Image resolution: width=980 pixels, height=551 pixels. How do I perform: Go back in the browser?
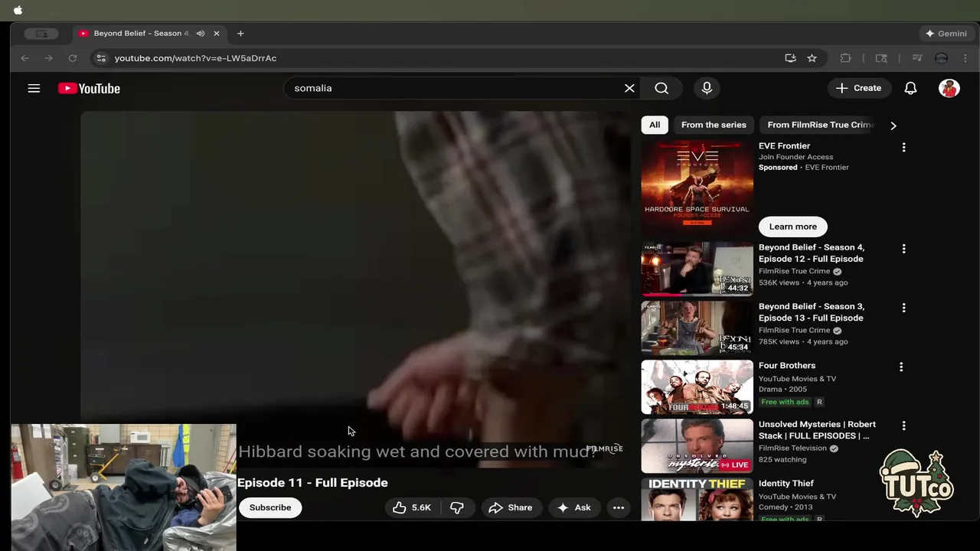pos(24,58)
